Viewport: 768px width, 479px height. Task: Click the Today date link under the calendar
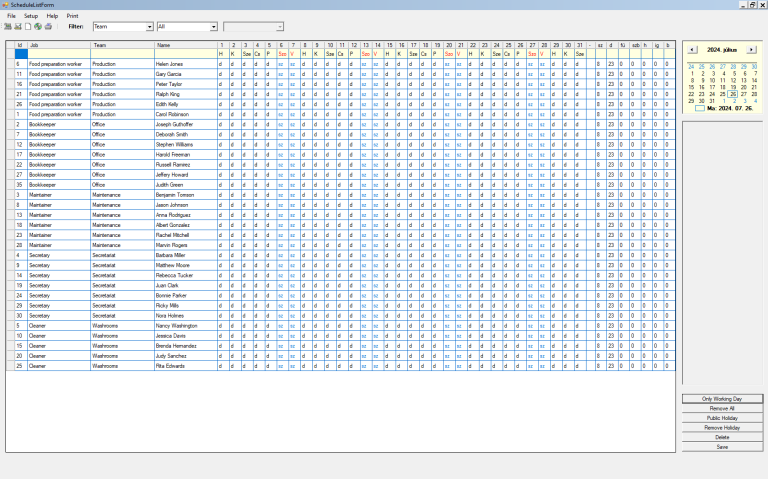[x=728, y=107]
